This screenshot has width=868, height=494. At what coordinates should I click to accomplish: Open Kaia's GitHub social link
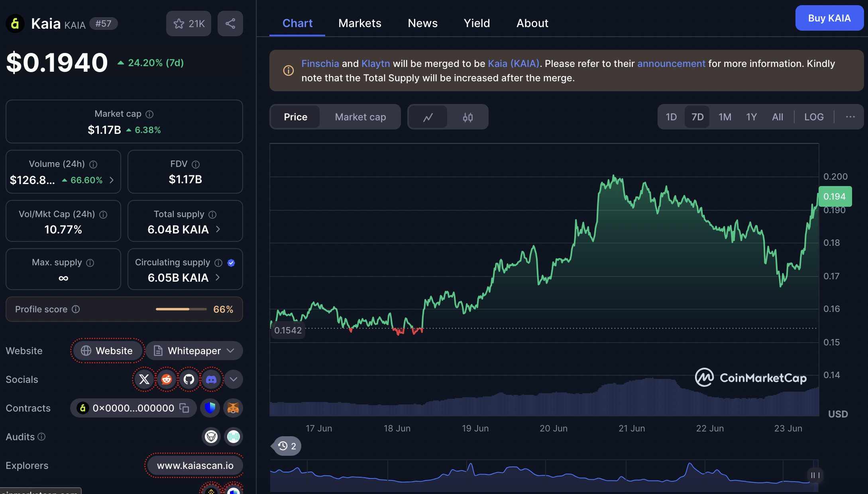pos(189,379)
